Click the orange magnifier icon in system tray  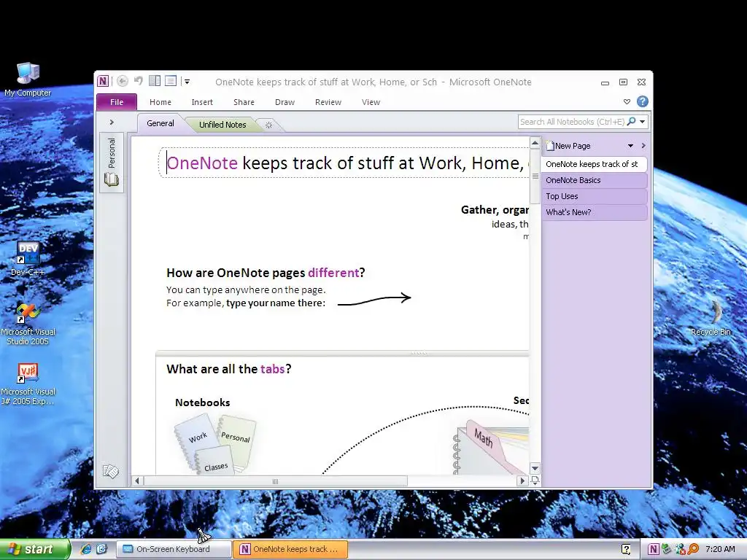point(693,549)
